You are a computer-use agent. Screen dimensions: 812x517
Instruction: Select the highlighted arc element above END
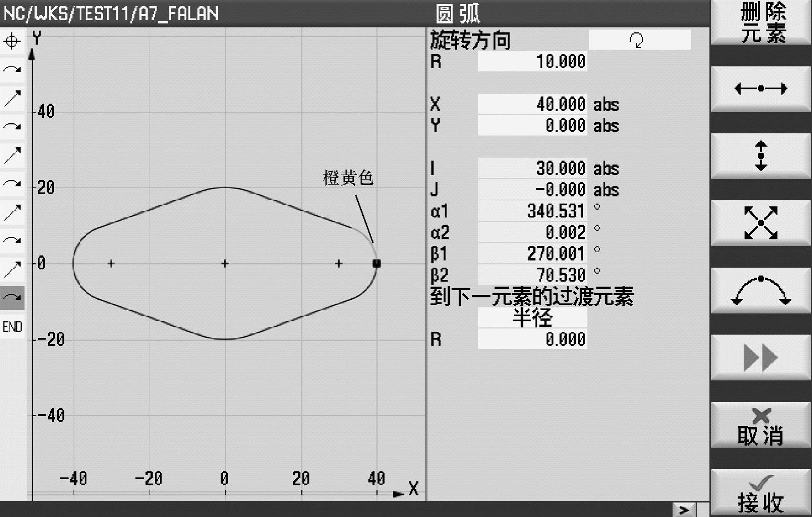pos(12,298)
